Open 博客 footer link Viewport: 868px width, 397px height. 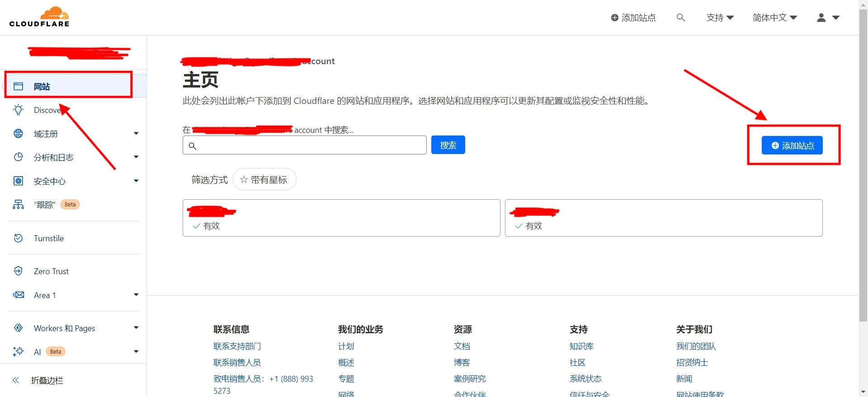coord(462,363)
